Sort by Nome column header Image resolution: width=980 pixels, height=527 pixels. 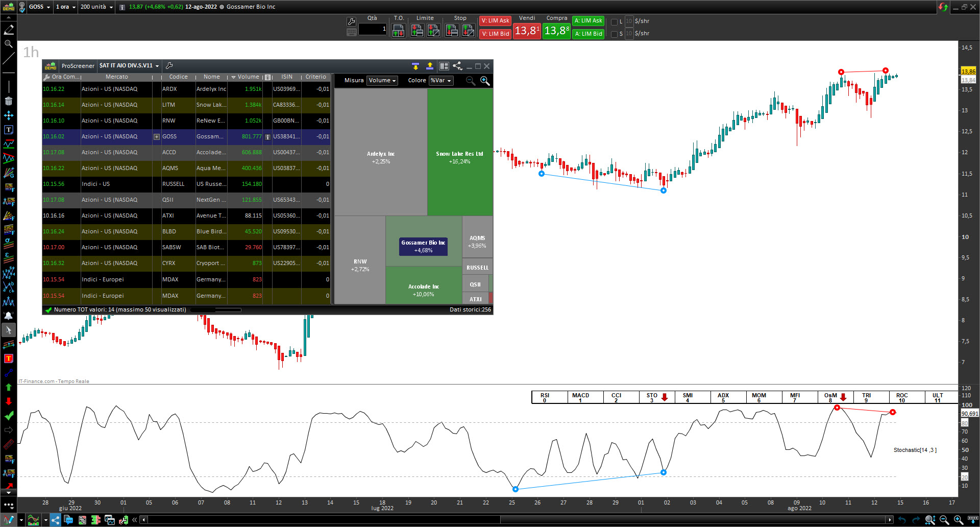tap(212, 77)
